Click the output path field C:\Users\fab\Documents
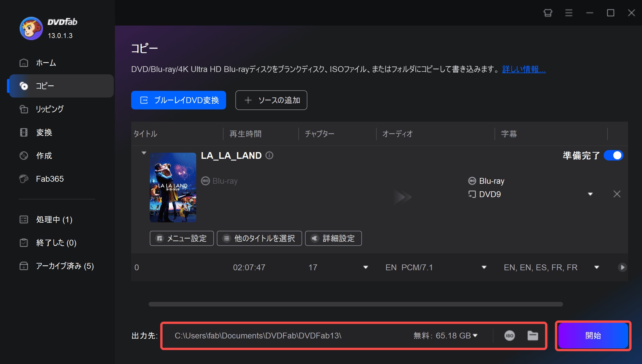 (x=258, y=336)
